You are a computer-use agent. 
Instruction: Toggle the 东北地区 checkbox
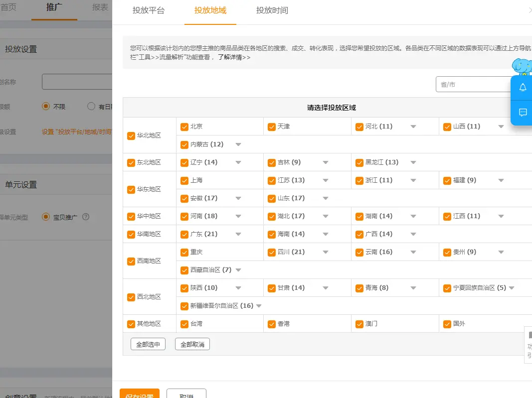[131, 163]
